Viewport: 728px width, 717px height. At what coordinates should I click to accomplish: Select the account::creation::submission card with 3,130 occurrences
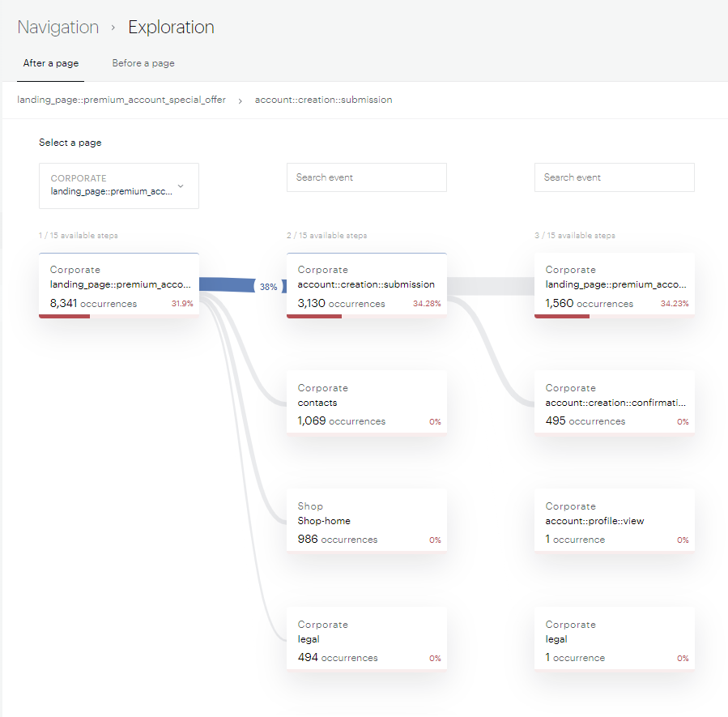point(366,285)
